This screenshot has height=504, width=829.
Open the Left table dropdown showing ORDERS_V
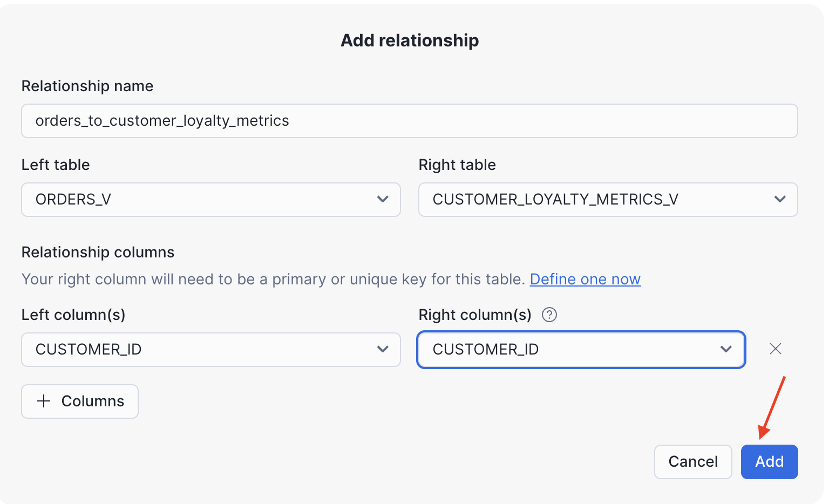[210, 200]
